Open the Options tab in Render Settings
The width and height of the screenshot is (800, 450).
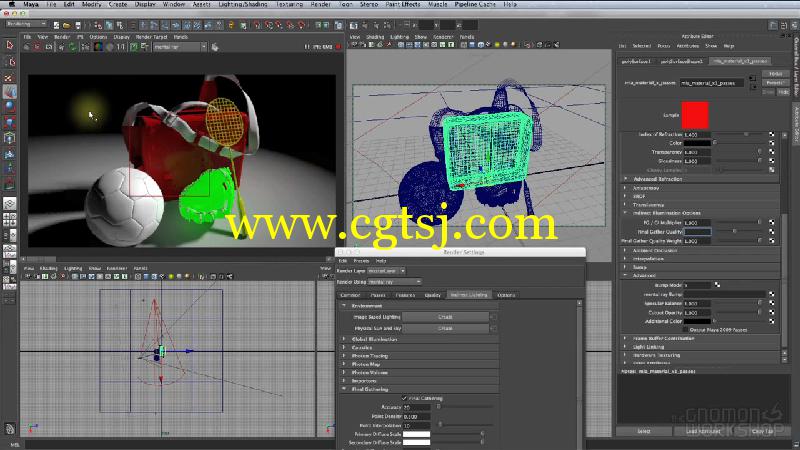[506, 295]
